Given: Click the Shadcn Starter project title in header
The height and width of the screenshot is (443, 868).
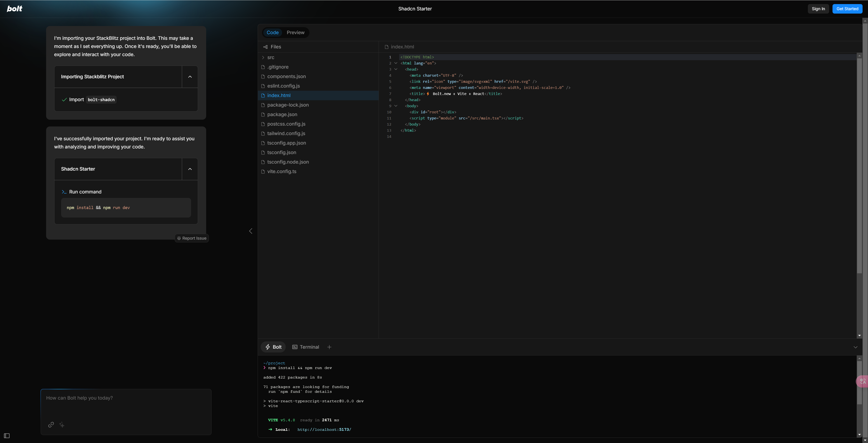Looking at the screenshot, I should point(415,9).
